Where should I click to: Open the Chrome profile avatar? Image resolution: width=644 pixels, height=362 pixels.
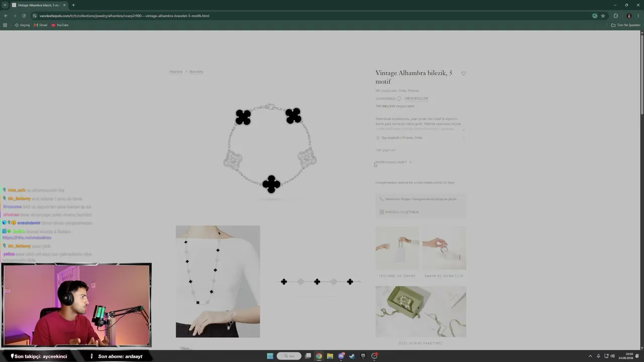tap(629, 16)
